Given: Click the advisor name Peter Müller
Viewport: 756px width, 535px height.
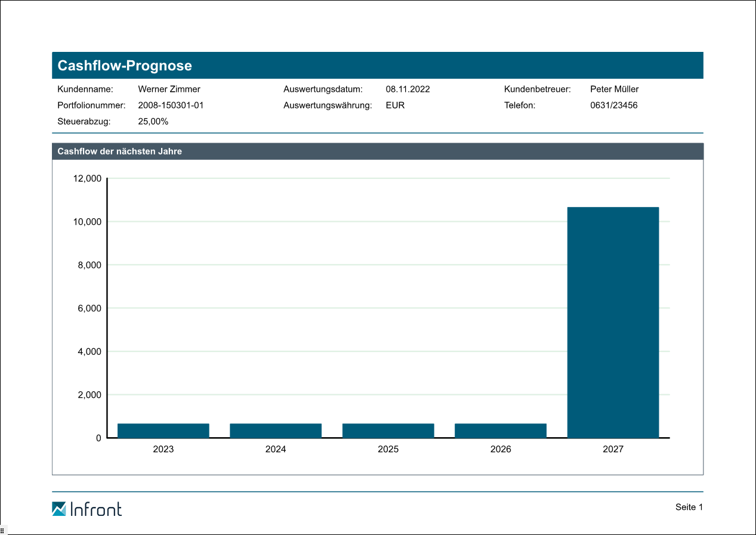Looking at the screenshot, I should [614, 89].
